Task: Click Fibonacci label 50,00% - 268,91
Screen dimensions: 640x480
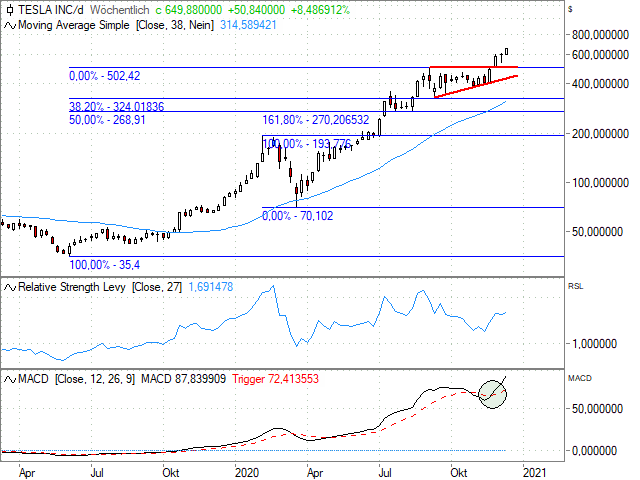Action: (x=107, y=120)
